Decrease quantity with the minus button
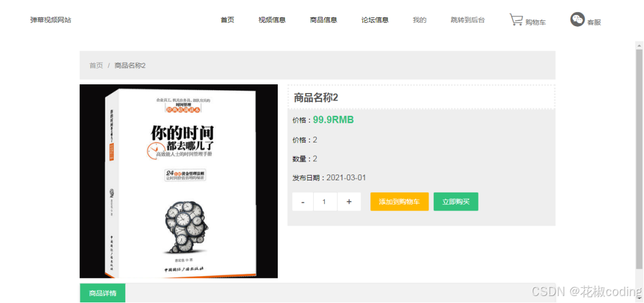This screenshot has width=644, height=303. pyautogui.click(x=303, y=202)
